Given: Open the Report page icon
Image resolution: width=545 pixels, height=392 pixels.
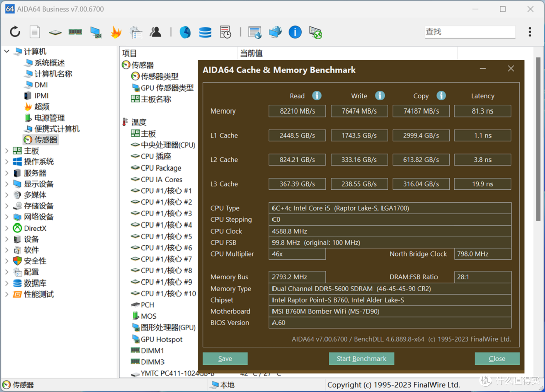Looking at the screenshot, I should (34, 32).
